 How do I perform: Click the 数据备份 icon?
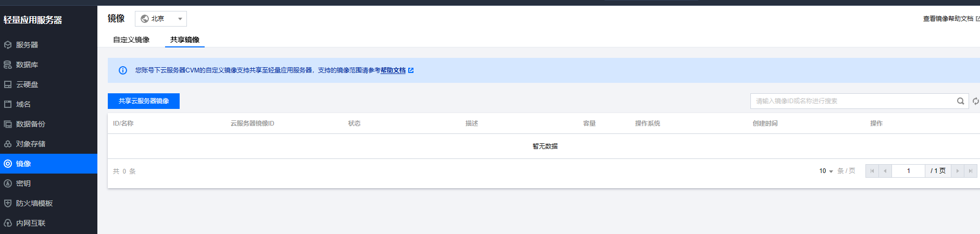(8, 124)
